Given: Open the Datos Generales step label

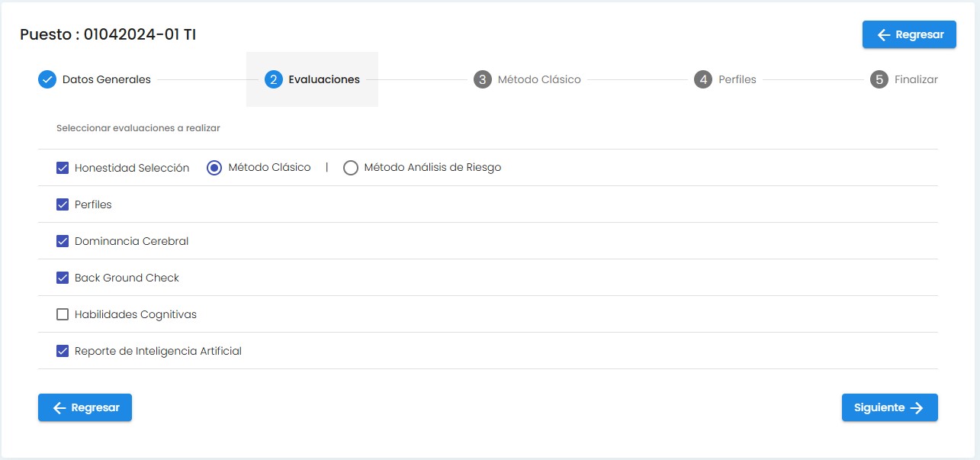Looking at the screenshot, I should click(106, 79).
